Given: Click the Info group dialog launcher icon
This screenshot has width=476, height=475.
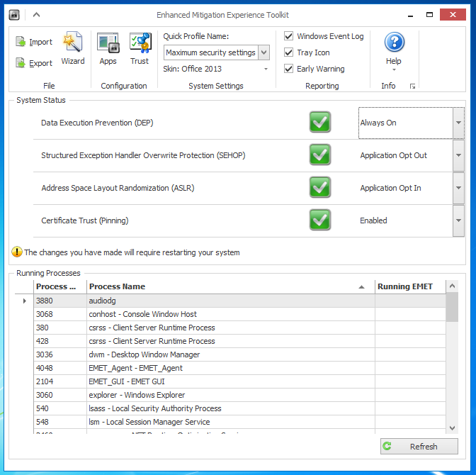Looking at the screenshot, I should point(412,86).
